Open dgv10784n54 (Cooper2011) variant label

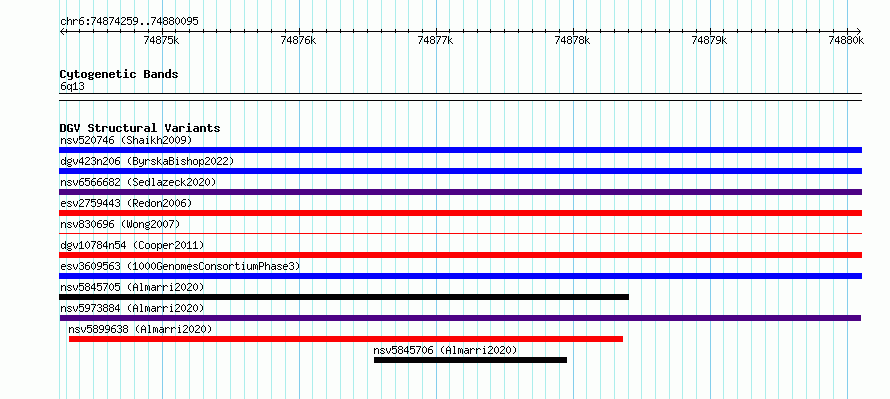pos(132,245)
